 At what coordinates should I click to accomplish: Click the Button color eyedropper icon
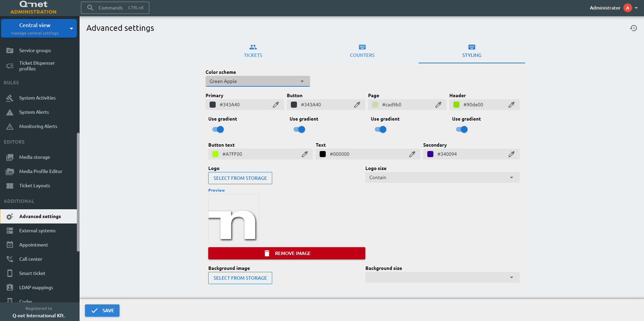tap(357, 105)
